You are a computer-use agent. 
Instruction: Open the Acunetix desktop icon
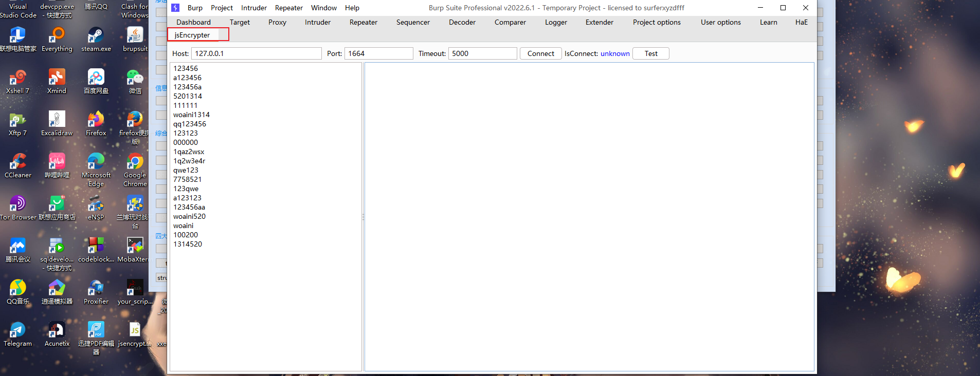click(x=57, y=334)
